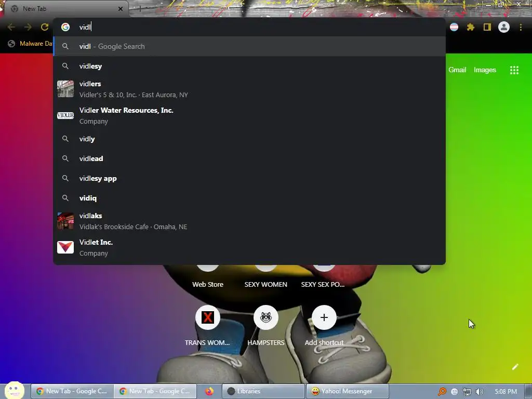
Task: Open the Google apps grid icon
Action: point(514,70)
